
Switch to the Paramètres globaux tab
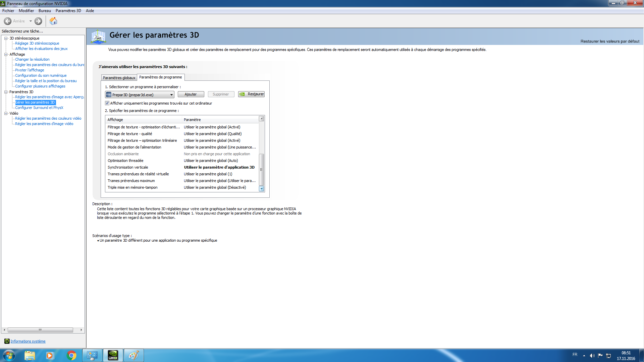coord(119,78)
